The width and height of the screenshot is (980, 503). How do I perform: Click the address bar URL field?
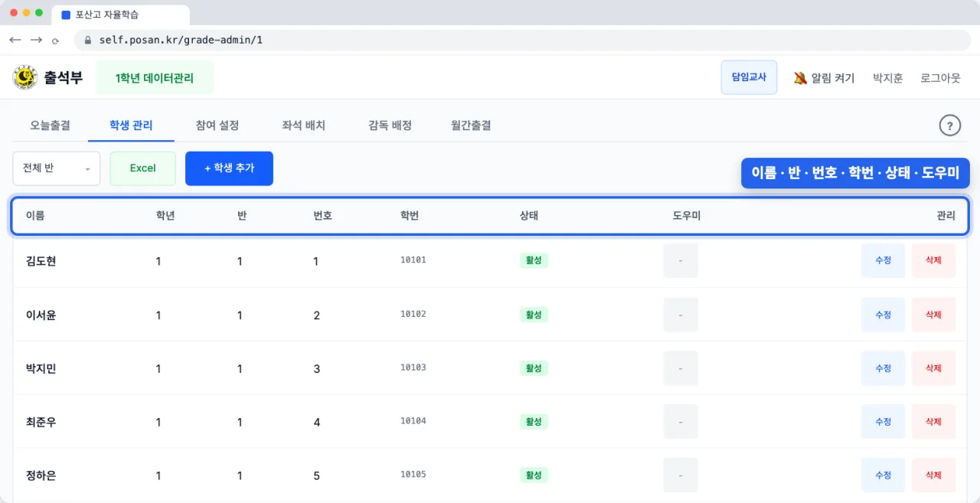point(522,40)
